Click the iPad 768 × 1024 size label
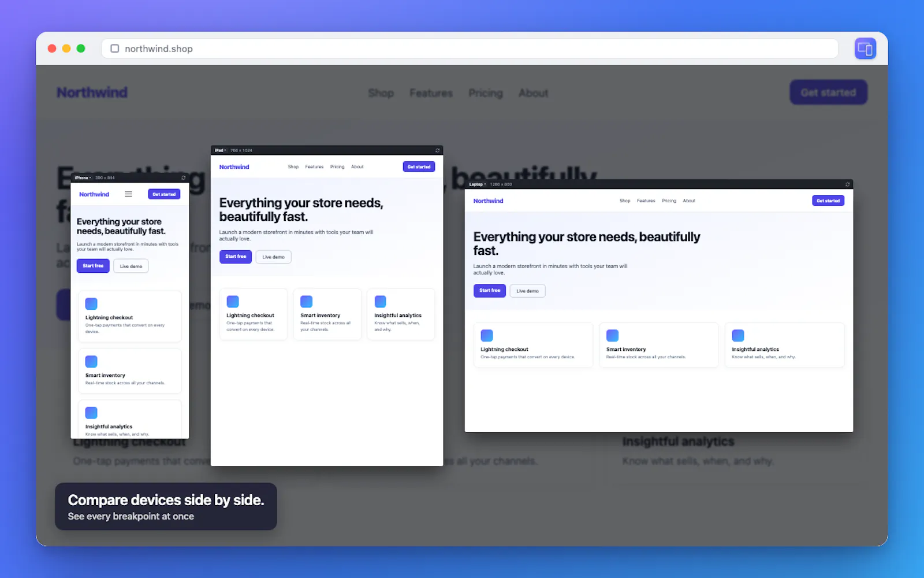Image resolution: width=924 pixels, height=578 pixels. pos(241,150)
